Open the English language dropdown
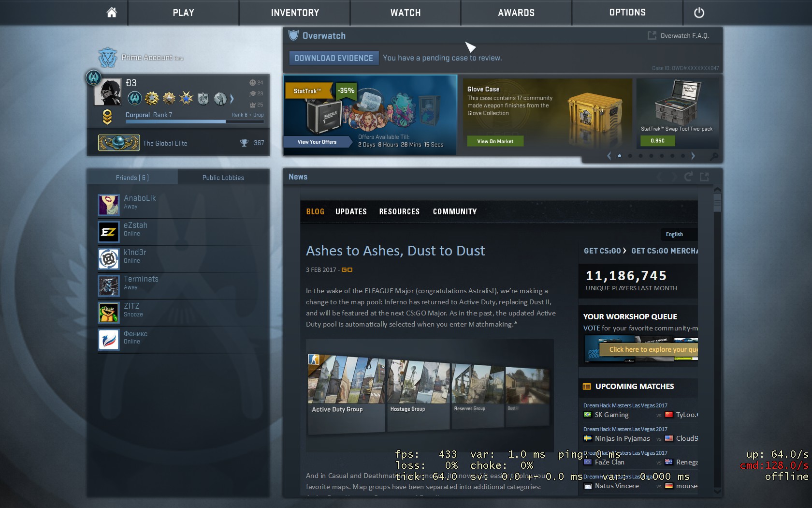The height and width of the screenshot is (508, 812). tap(679, 234)
